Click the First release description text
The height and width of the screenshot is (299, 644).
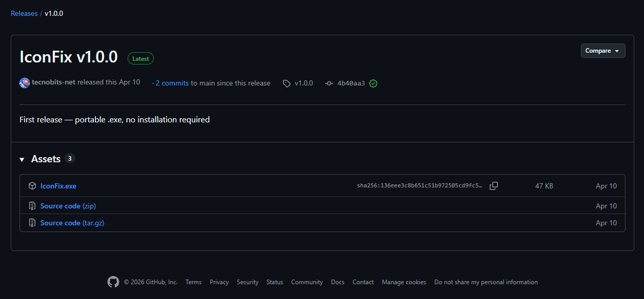tap(114, 120)
